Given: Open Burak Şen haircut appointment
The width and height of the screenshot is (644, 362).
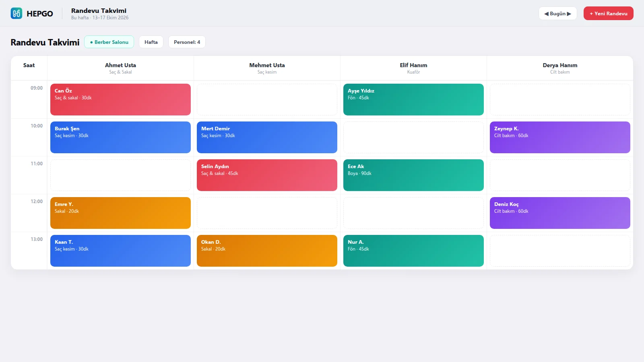Looking at the screenshot, I should click(x=120, y=137).
